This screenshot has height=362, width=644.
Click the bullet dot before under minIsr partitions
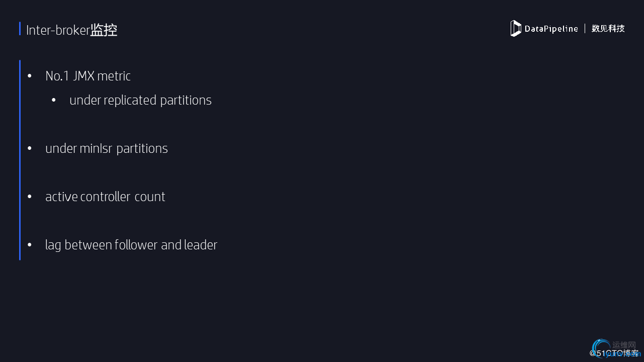(30, 148)
